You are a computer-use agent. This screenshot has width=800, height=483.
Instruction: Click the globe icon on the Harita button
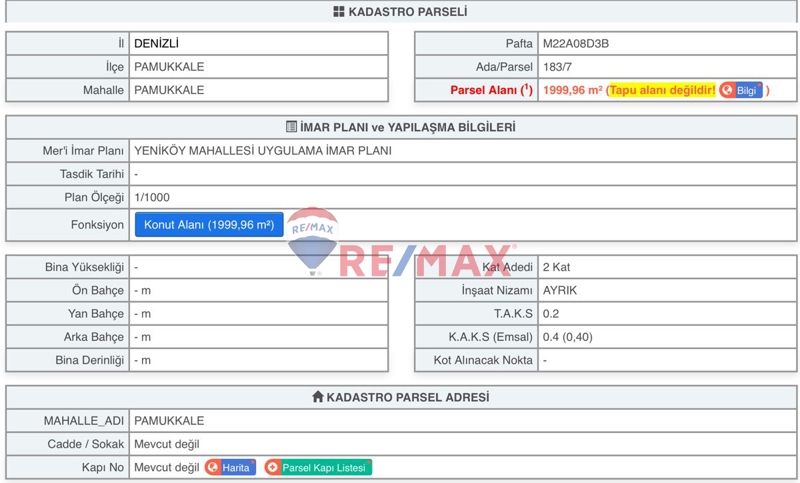click(x=213, y=467)
